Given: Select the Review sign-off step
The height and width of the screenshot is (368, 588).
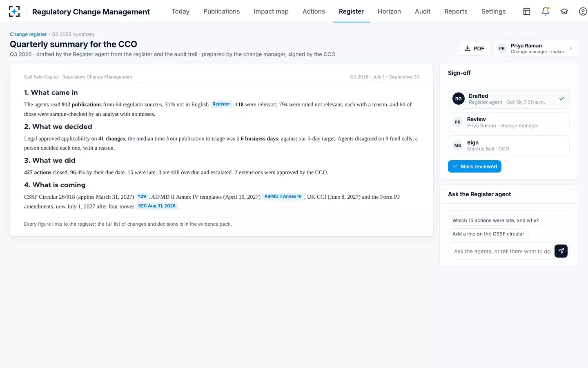Looking at the screenshot, I should click(x=508, y=122).
